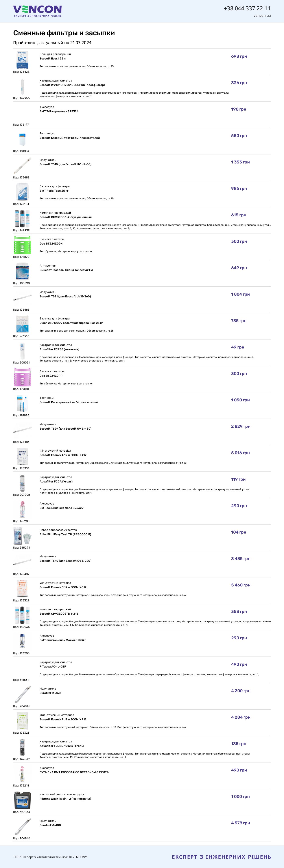Click the 5 016 грн price of Ecomix A
This screenshot has height=868, width=284.
click(240, 453)
